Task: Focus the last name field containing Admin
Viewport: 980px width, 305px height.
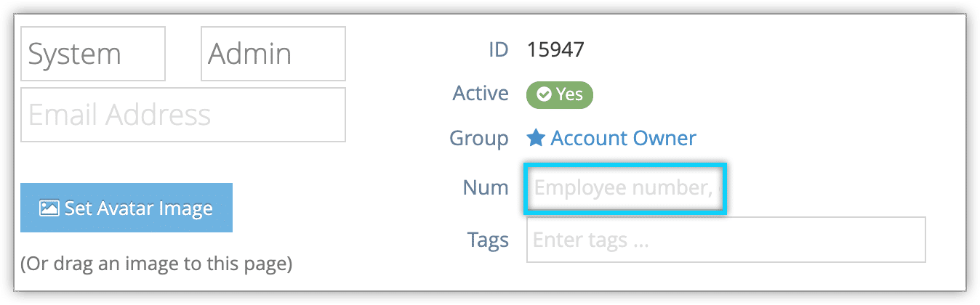Action: [273, 54]
